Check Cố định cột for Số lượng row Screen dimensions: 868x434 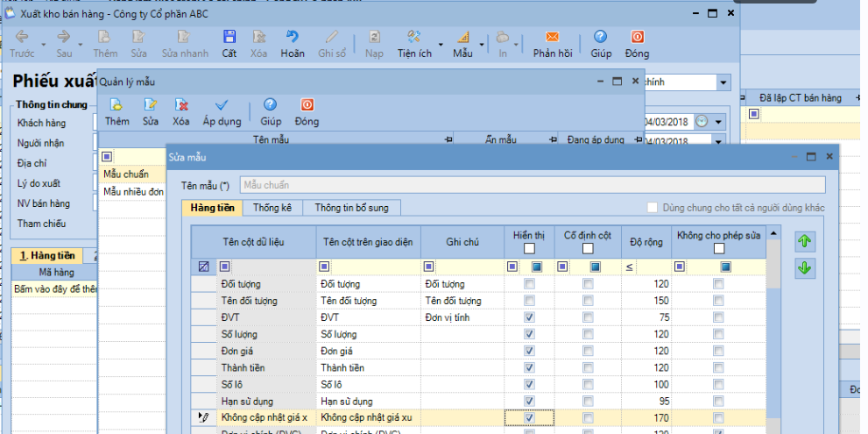point(588,334)
